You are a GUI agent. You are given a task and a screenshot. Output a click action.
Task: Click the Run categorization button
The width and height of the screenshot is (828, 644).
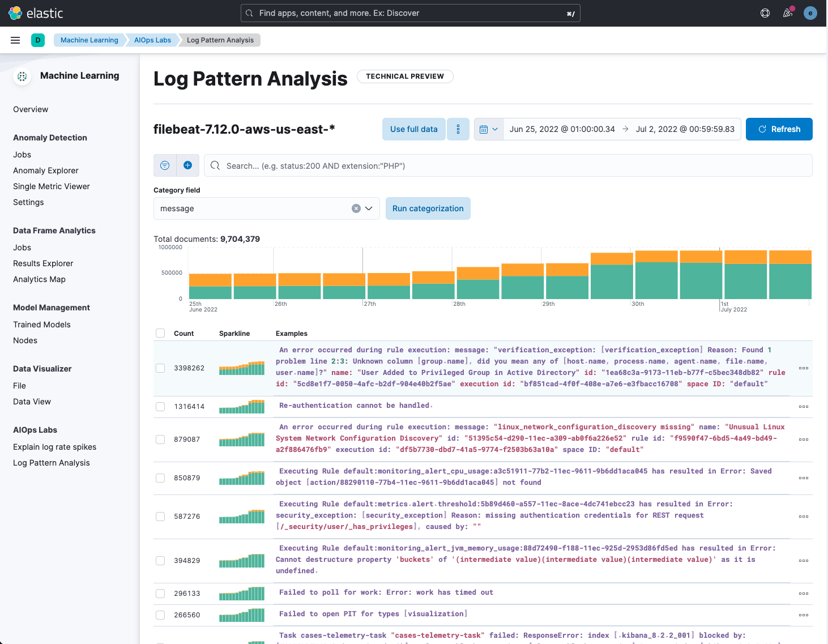pyautogui.click(x=428, y=208)
